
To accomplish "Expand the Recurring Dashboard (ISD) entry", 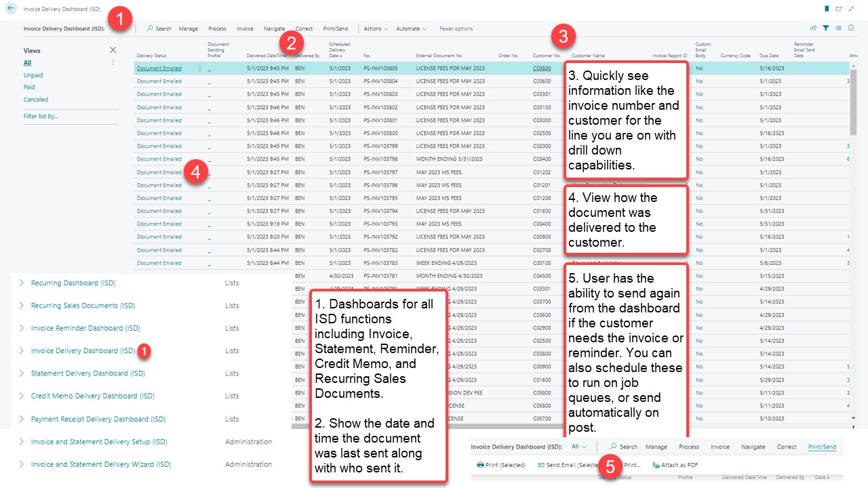I will pos(22,283).
